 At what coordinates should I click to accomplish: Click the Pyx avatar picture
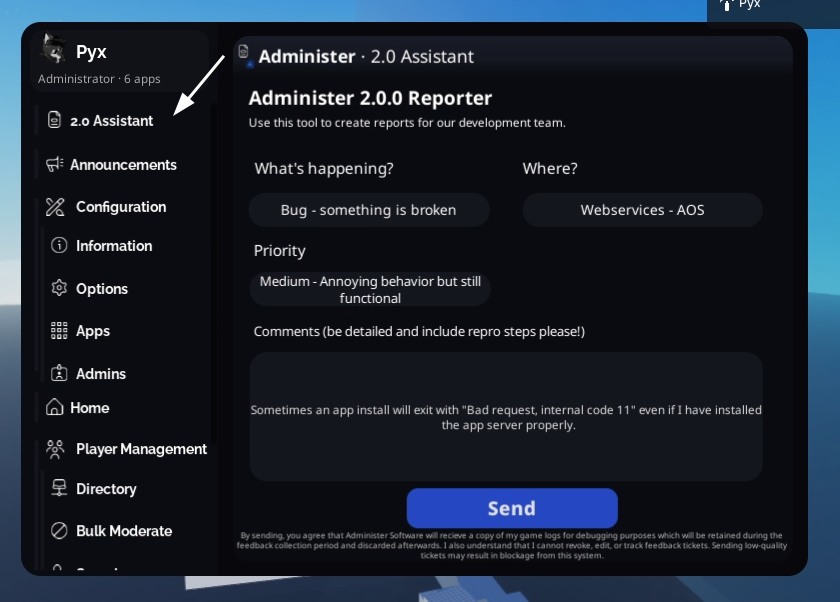point(54,49)
